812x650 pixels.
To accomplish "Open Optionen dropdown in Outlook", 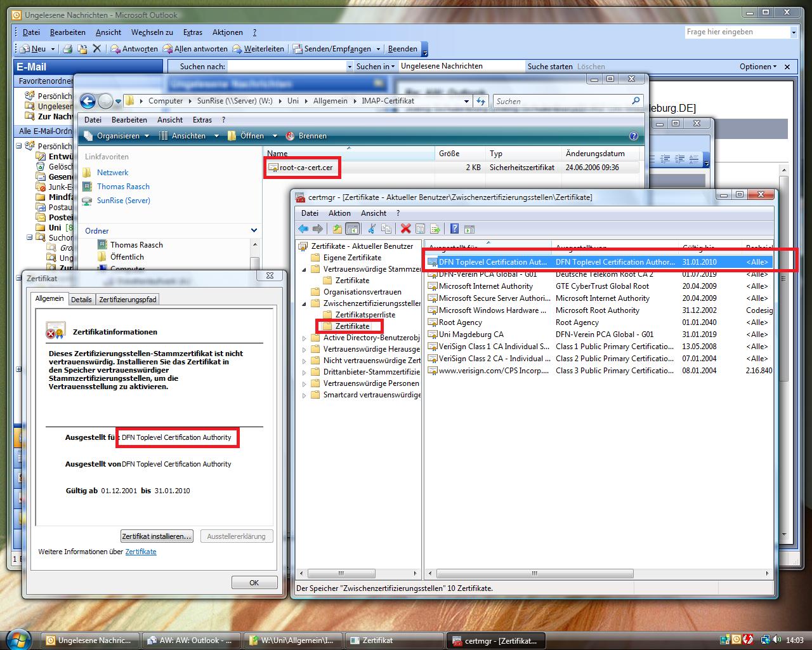I will [758, 67].
